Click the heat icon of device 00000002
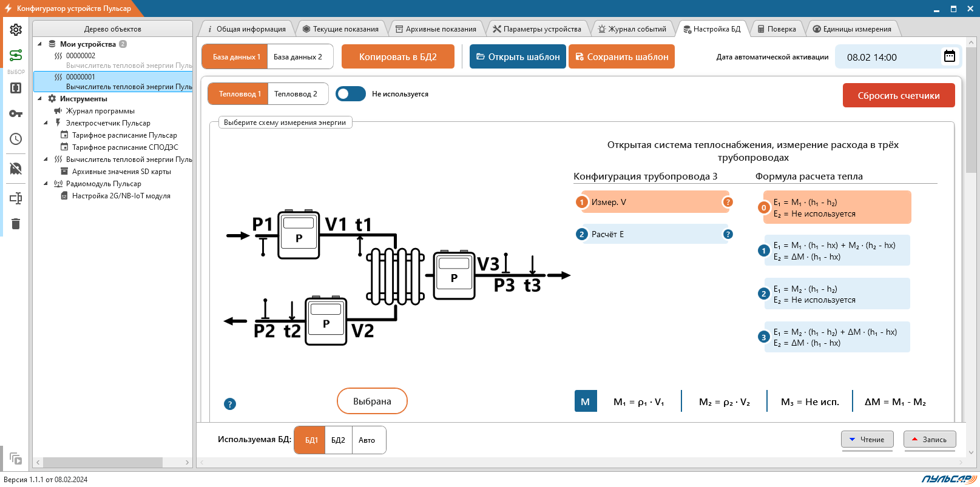Screen dimensions: 980x487 [58, 56]
